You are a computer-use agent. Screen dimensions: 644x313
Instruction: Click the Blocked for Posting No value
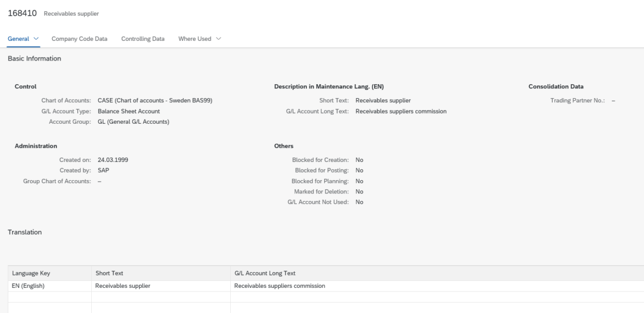click(x=358, y=170)
